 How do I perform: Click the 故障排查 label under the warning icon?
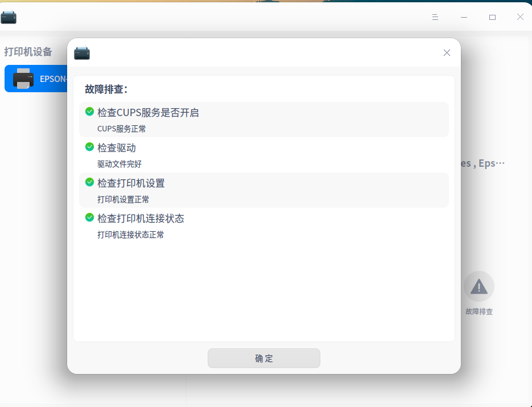coord(479,311)
